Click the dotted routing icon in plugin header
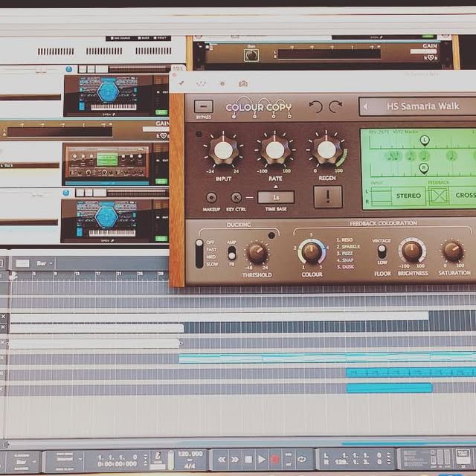Image resolution: width=476 pixels, height=476 pixels. pyautogui.click(x=201, y=84)
